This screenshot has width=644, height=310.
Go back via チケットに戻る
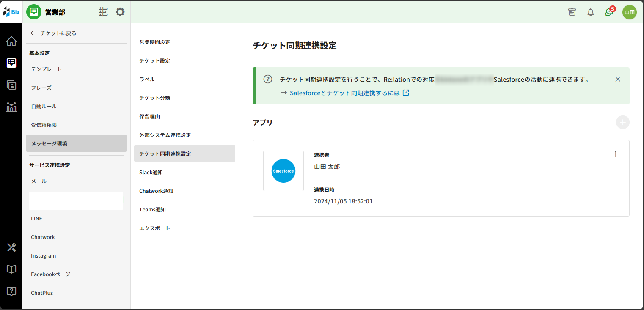(54, 33)
